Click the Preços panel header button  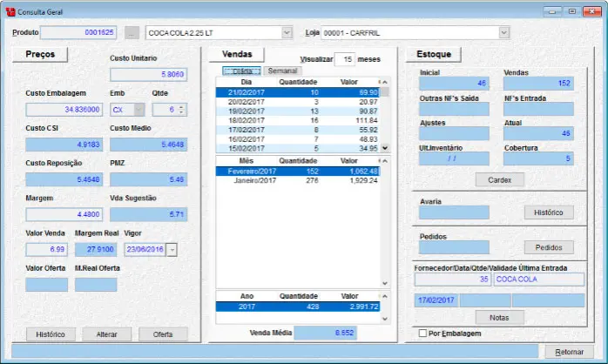pos(40,54)
